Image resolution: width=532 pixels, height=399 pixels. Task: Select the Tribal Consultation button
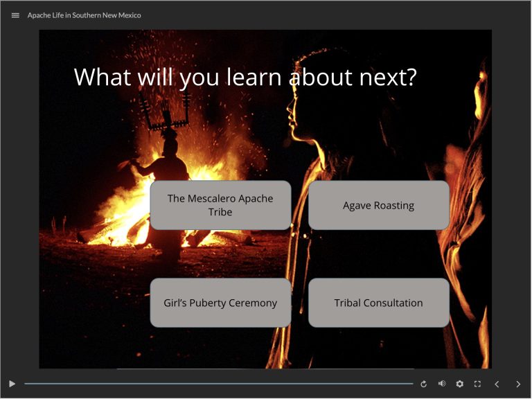click(378, 303)
